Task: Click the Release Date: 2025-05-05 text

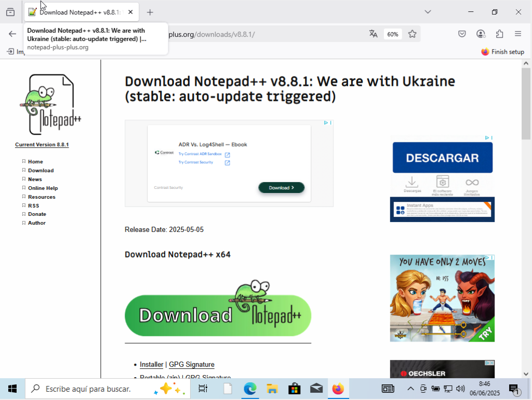Action: [164, 230]
